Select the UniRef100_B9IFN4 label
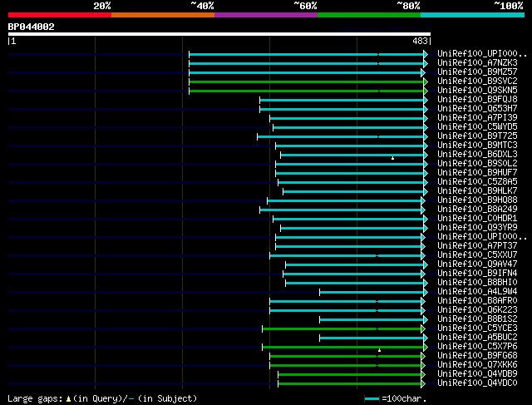The height and width of the screenshot is (405, 532). pyautogui.click(x=477, y=274)
